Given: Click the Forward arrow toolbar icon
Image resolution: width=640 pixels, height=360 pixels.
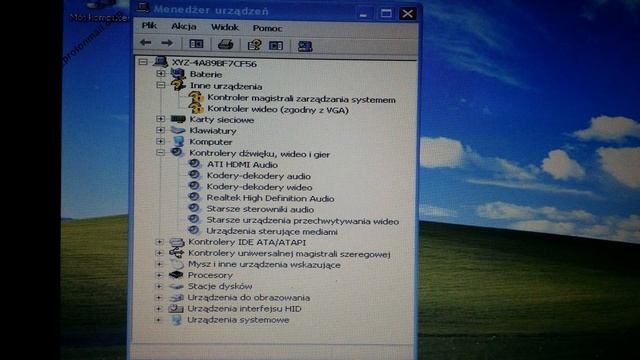Looking at the screenshot, I should 167,43.
